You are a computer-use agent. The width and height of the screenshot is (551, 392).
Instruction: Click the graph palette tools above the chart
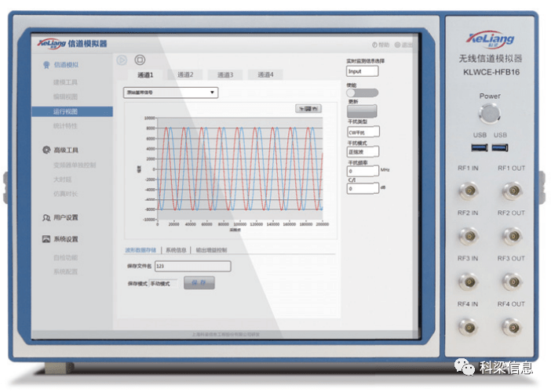(308, 109)
